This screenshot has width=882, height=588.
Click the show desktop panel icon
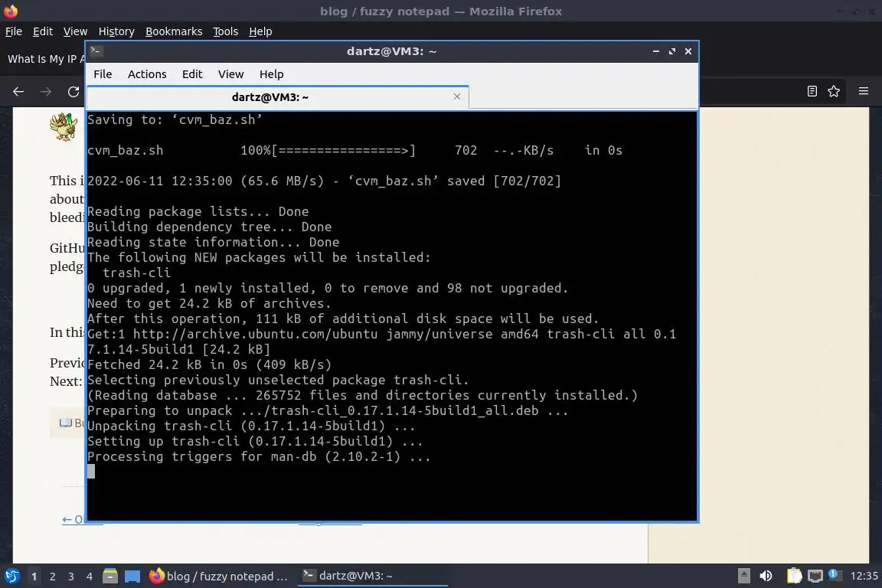[x=132, y=577]
